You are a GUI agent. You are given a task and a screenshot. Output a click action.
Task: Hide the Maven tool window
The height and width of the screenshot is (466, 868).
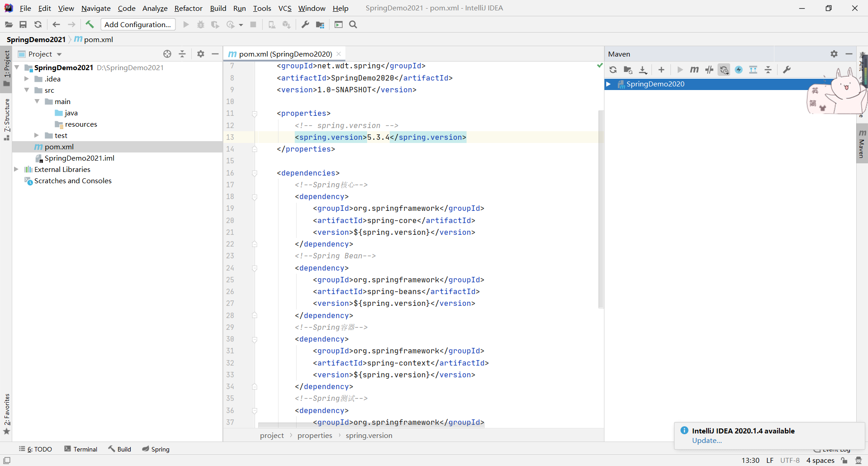point(849,54)
